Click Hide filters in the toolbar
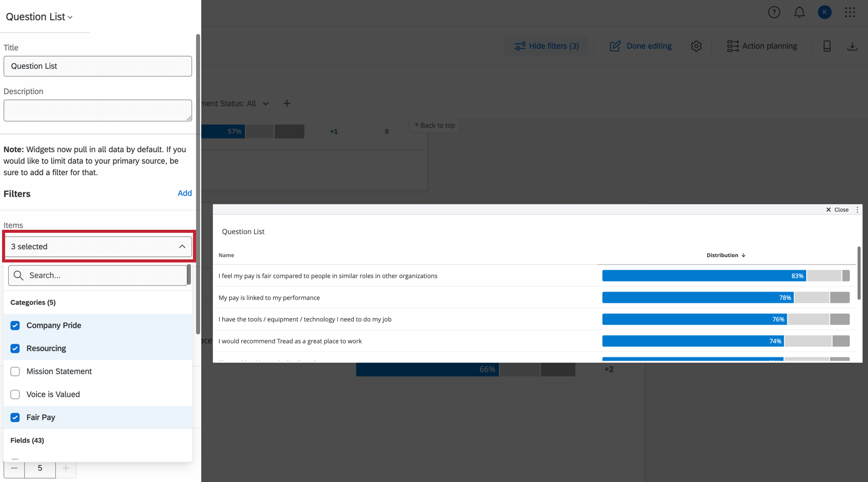Image resolution: width=868 pixels, height=482 pixels. pyautogui.click(x=546, y=46)
